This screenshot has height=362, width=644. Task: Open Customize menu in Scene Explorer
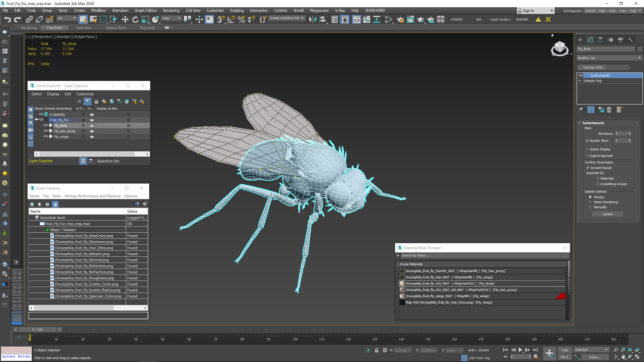click(85, 94)
